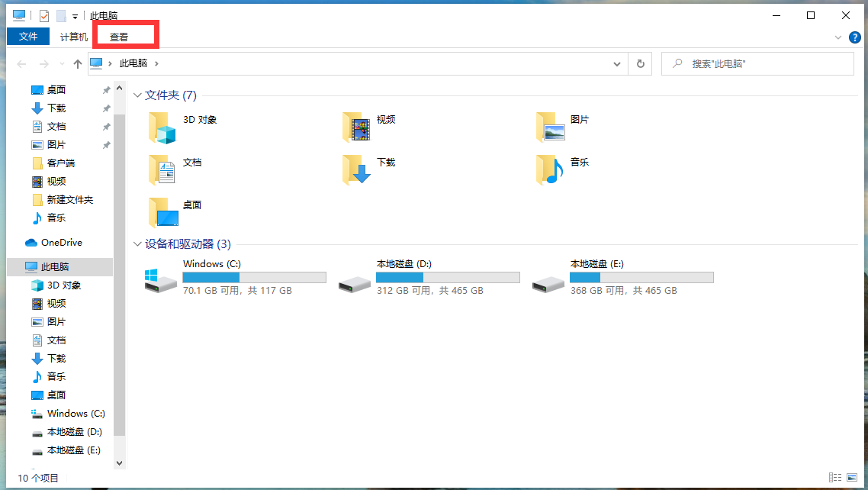Open the 文件 ribbon tab

coord(28,37)
